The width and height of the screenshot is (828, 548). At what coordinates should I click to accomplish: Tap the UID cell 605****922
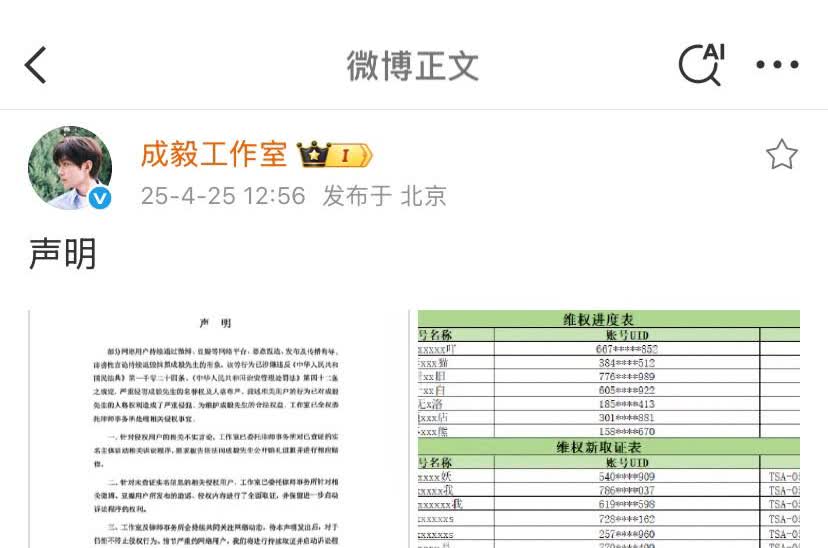click(627, 390)
